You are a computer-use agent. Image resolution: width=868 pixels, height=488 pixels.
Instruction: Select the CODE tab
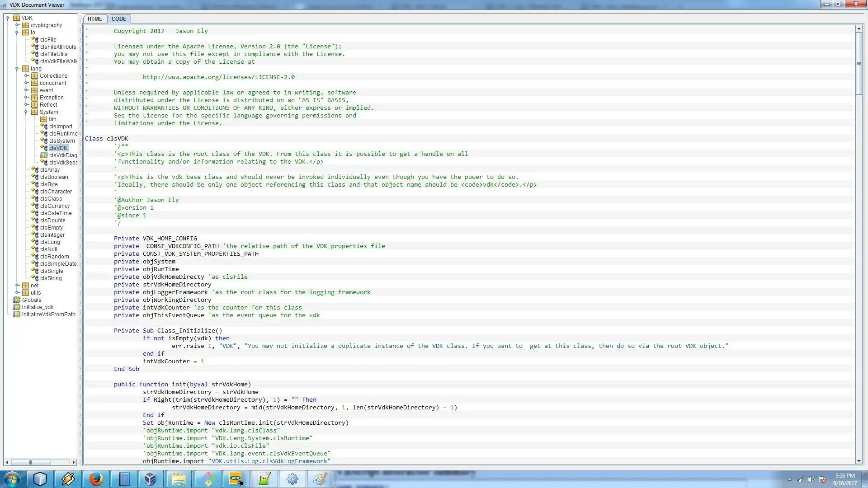(x=118, y=19)
